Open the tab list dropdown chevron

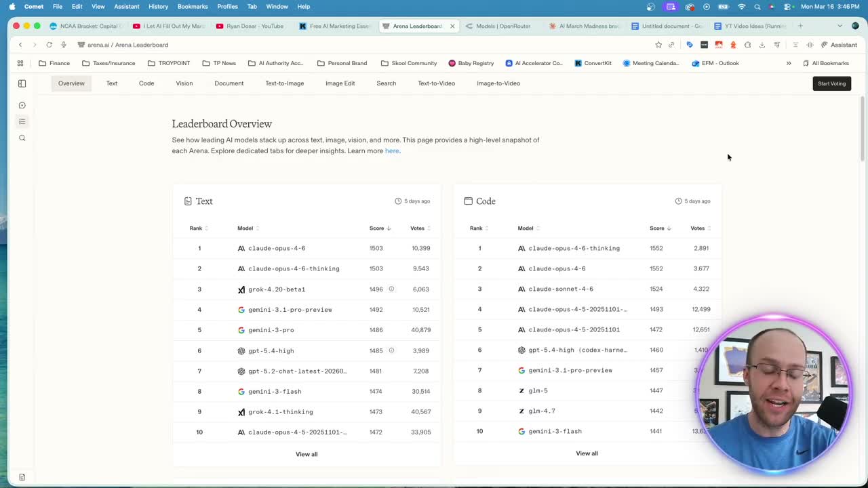click(x=840, y=26)
